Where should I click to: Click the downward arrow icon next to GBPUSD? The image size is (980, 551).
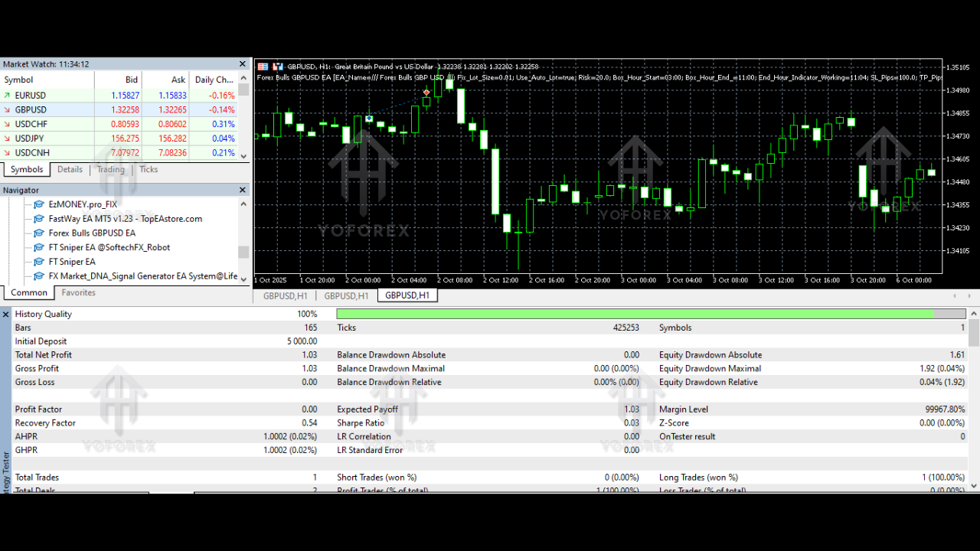tap(8, 109)
